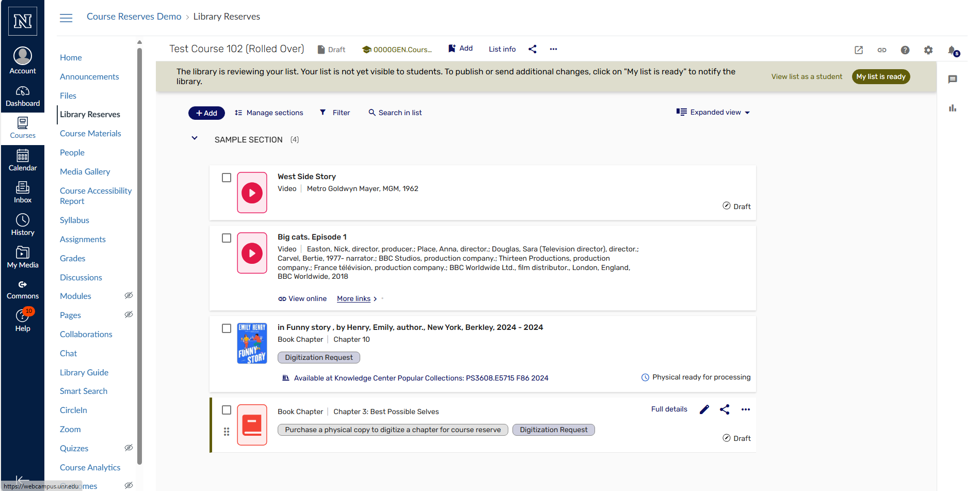Image resolution: width=980 pixels, height=491 pixels.
Task: Click the Big cats video play thumbnail
Action: pos(252,253)
